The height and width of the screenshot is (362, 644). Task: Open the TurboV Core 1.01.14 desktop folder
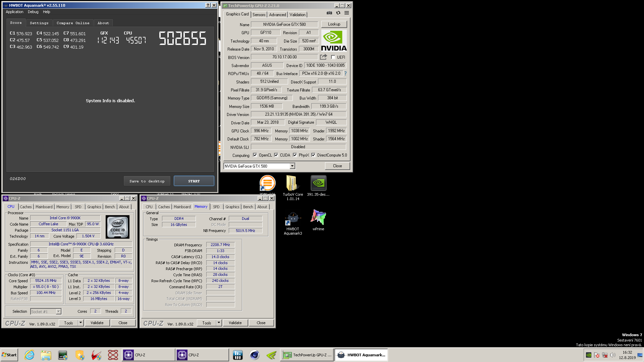coord(292,188)
